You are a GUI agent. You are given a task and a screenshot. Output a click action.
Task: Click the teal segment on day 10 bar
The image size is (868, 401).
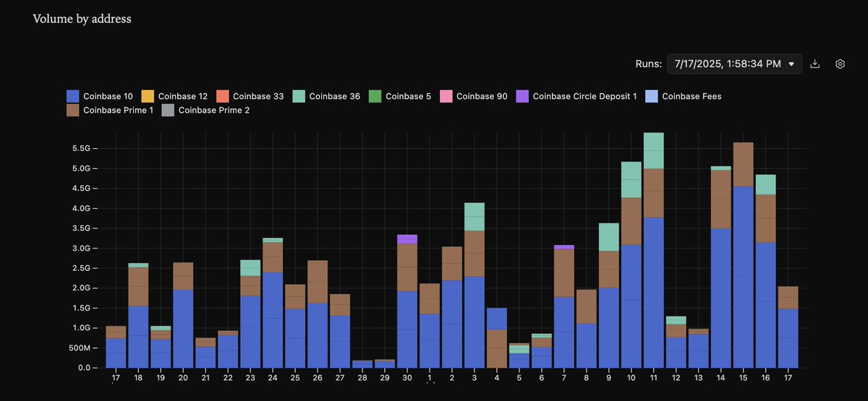pos(631,180)
